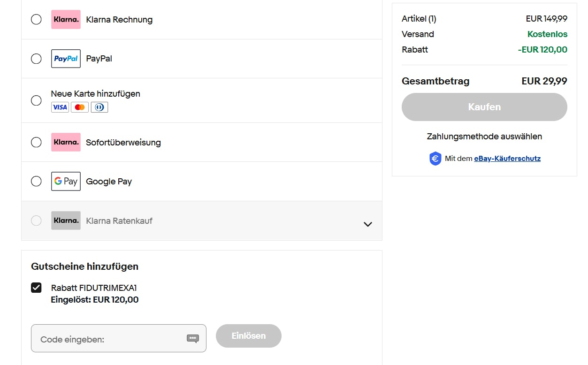Viewport: 588px width, 365px height.
Task: Choose Klarna Rechnung payment option
Action: point(36,19)
